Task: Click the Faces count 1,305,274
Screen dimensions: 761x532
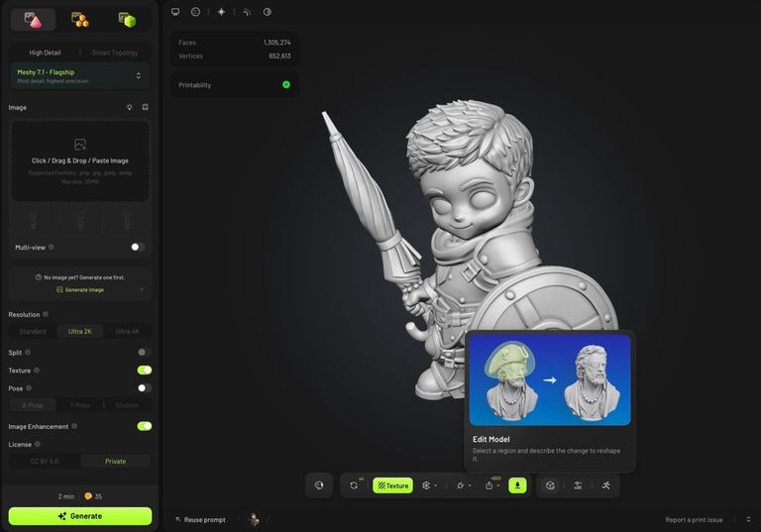Action: 277,43
